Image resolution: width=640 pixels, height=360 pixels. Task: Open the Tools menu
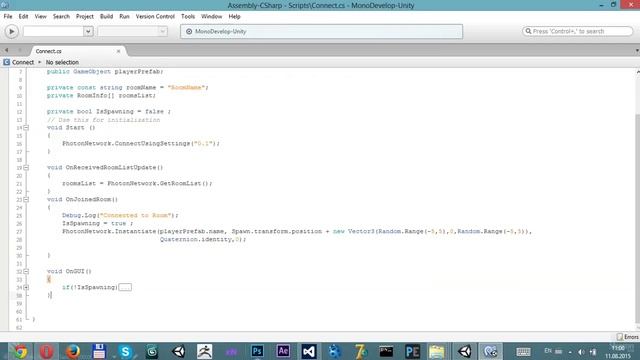tap(188, 16)
